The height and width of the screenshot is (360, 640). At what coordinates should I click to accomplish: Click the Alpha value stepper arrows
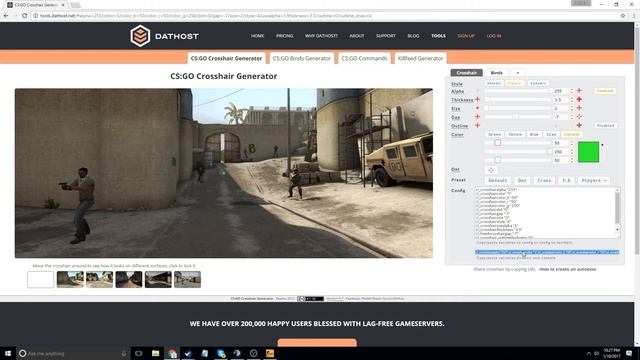click(572, 91)
